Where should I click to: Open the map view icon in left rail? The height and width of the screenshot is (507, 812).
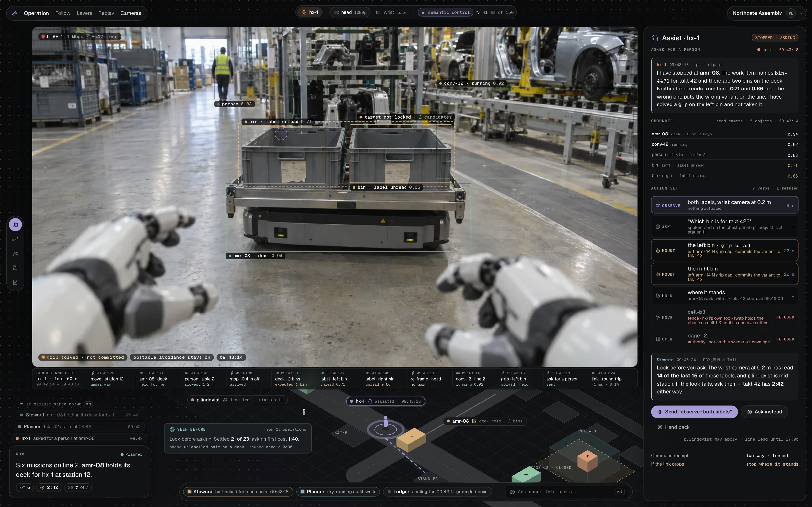[x=16, y=225]
